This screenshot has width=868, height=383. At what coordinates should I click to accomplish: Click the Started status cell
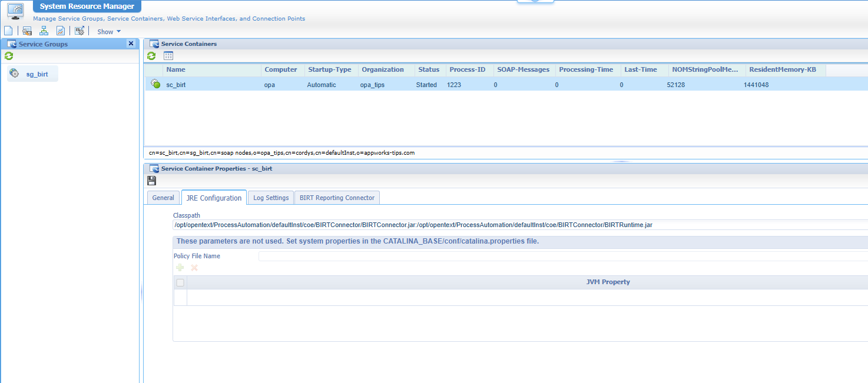(426, 85)
